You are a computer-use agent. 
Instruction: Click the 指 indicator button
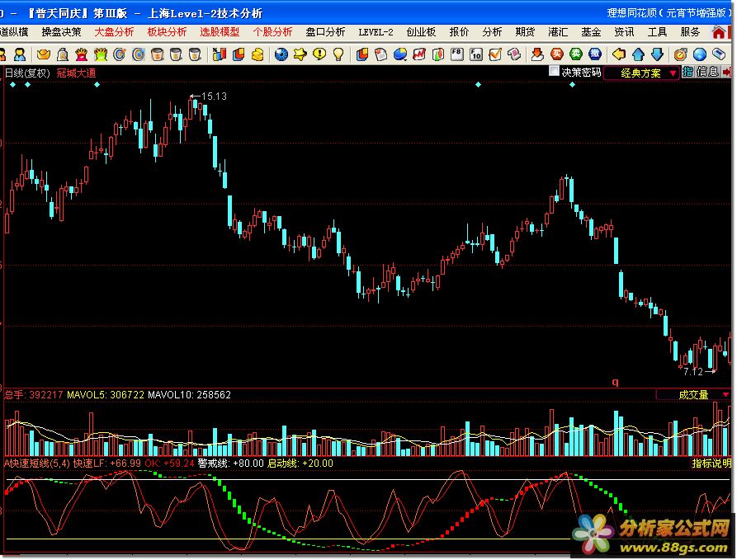tap(687, 72)
